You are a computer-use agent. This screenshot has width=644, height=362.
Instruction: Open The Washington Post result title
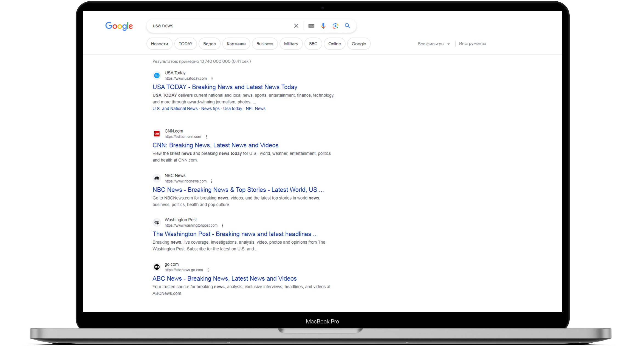(x=235, y=234)
